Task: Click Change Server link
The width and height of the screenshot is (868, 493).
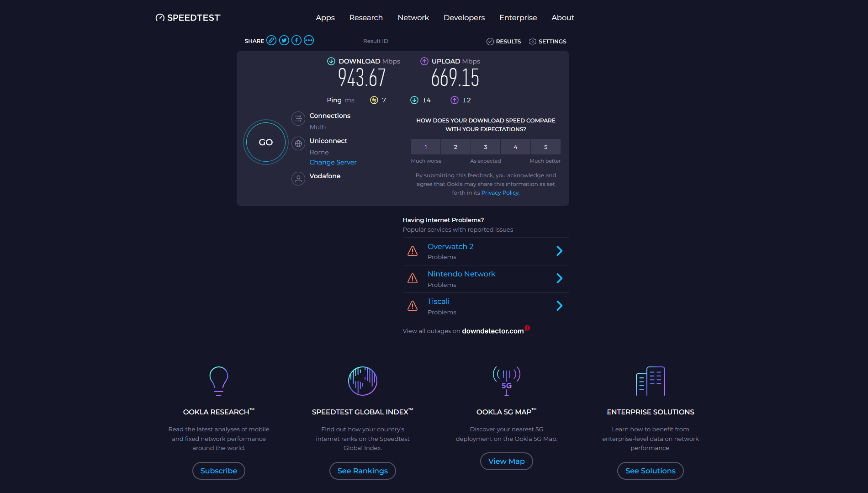Action: [333, 162]
